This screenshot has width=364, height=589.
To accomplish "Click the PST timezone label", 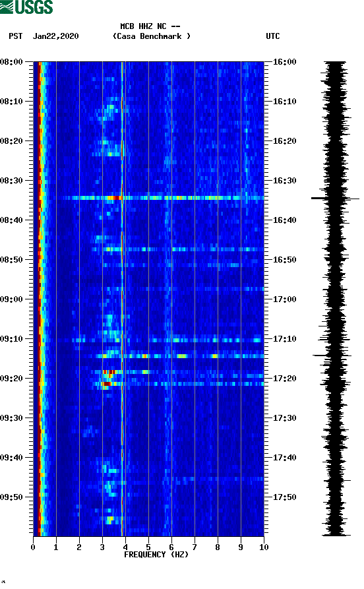I will point(16,36).
